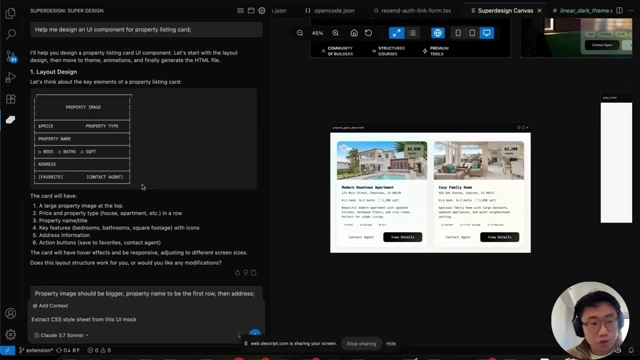Click the window layout icon in Superdesign header
Viewport: 640px width, 360px height.
pyautogui.click(x=251, y=11)
